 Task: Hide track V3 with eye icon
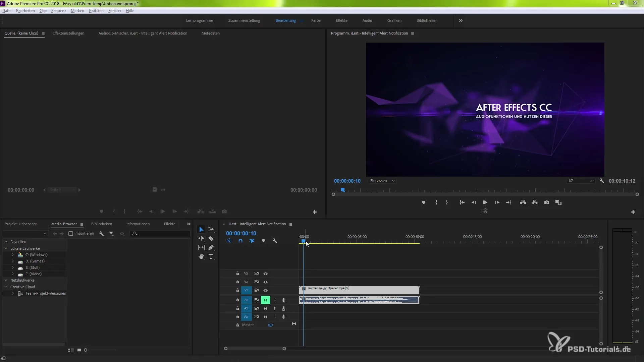pyautogui.click(x=265, y=274)
